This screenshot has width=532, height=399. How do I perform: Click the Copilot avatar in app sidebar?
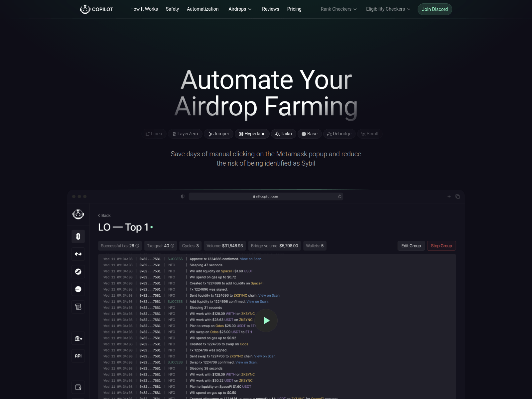[x=78, y=214]
